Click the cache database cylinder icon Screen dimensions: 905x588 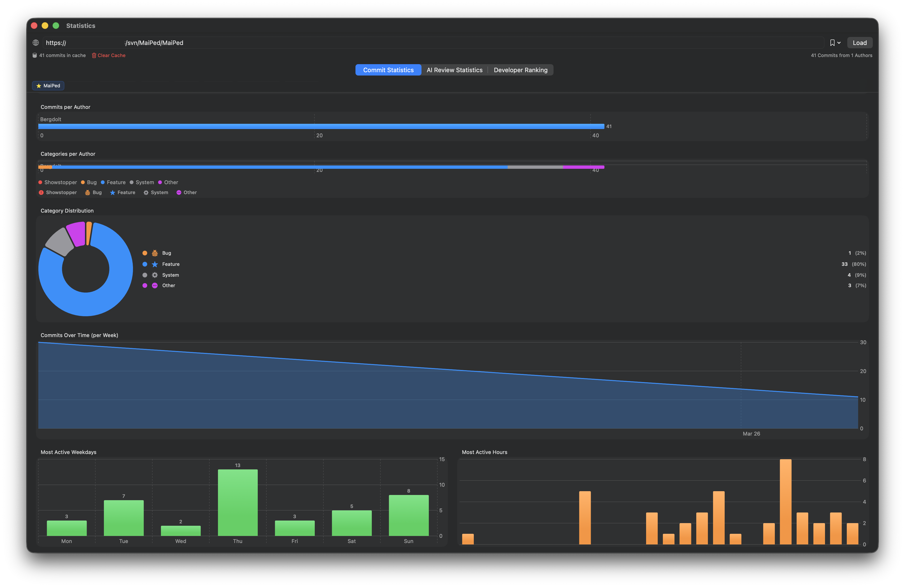35,56
